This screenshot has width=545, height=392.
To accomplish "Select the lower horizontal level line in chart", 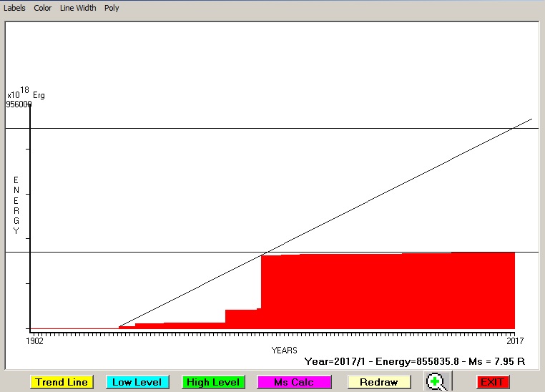I will click(143, 252).
